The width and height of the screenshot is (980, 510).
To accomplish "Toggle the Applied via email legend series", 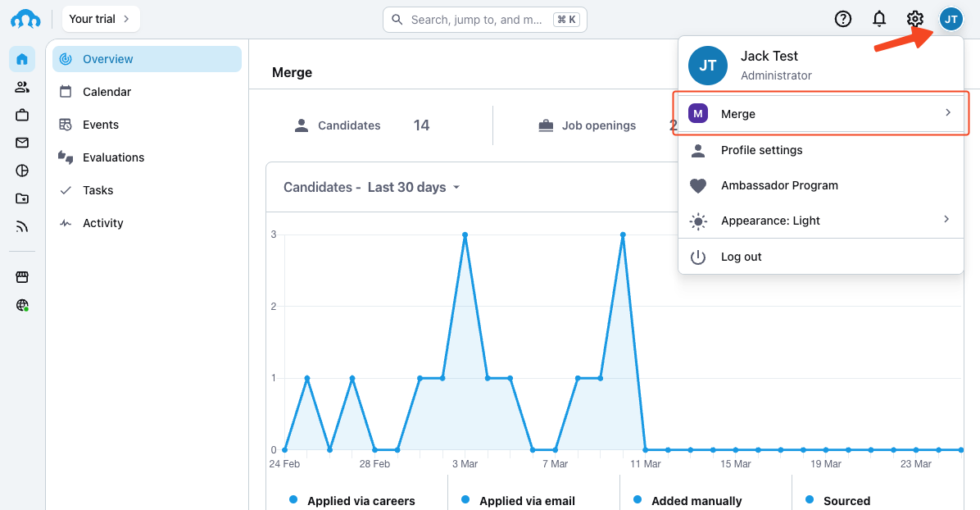I will pos(527,500).
